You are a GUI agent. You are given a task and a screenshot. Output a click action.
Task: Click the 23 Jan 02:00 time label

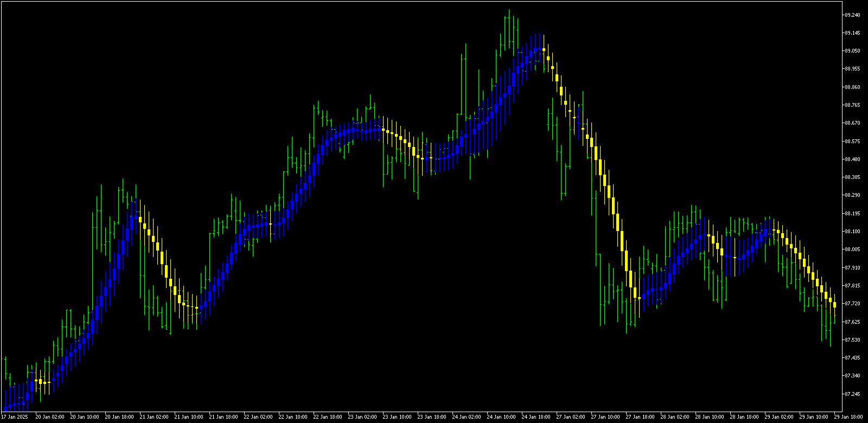coord(362,417)
